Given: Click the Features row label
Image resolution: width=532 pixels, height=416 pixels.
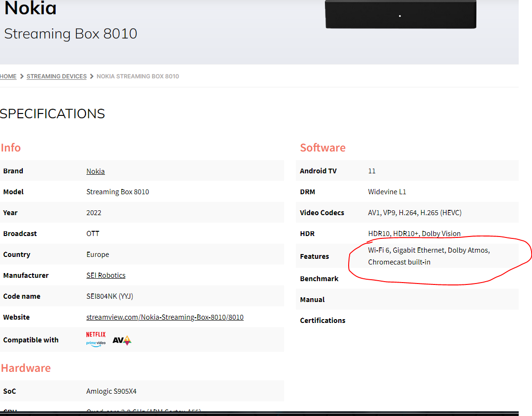Looking at the screenshot, I should tap(314, 256).
